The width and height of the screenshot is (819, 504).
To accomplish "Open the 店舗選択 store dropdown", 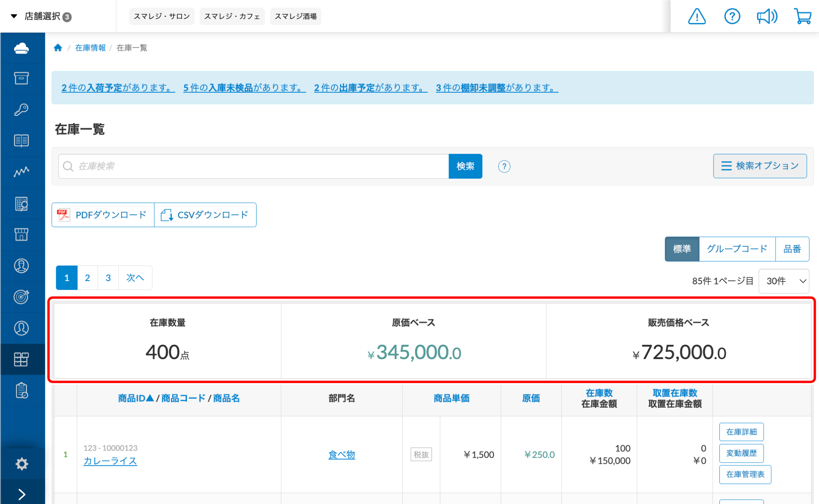I will tap(42, 16).
